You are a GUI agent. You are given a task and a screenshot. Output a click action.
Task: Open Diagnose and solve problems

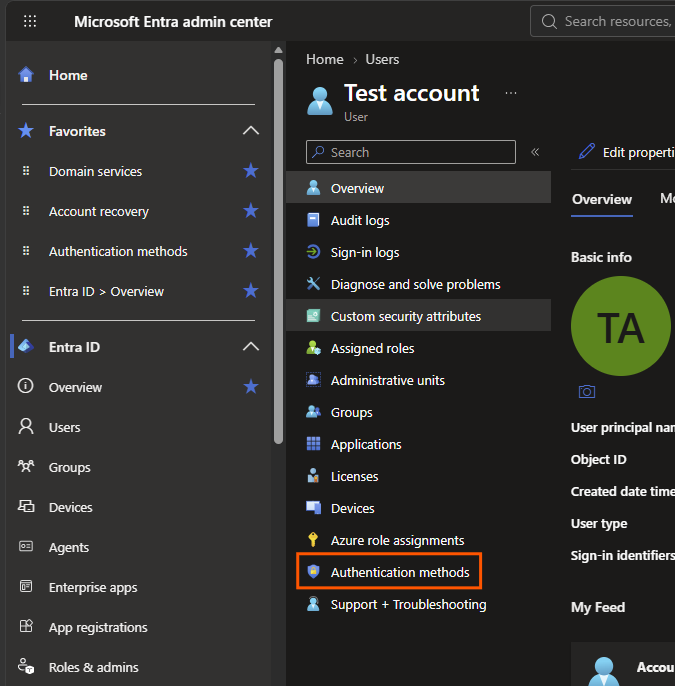(x=418, y=284)
